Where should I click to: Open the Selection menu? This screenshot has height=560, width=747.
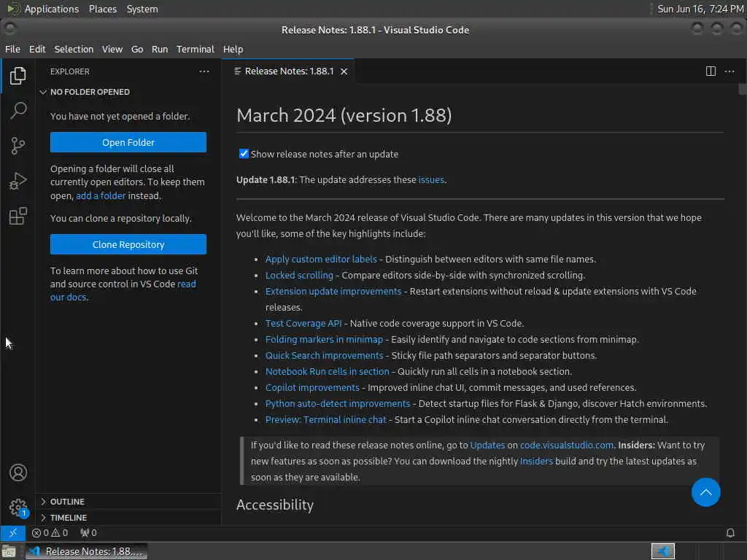[x=74, y=49]
